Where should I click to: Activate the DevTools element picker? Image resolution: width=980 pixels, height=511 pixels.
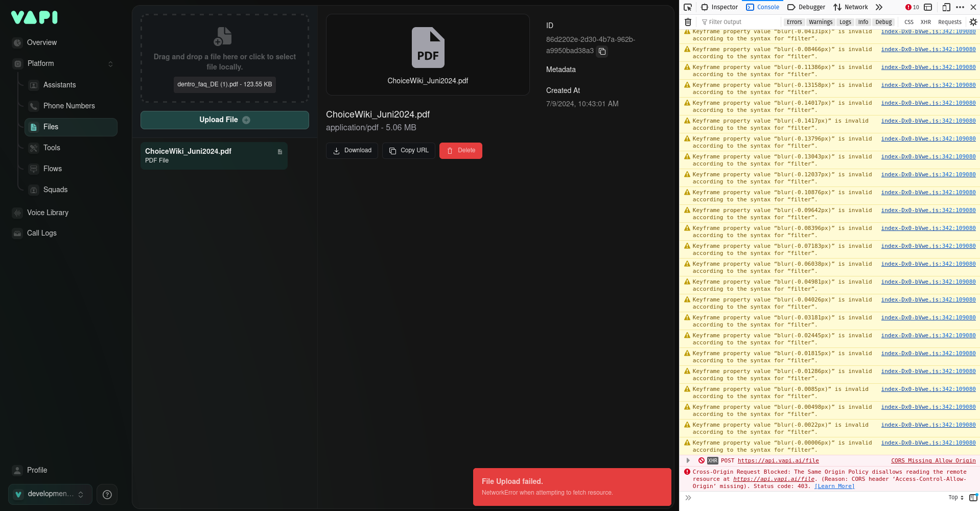(x=688, y=7)
